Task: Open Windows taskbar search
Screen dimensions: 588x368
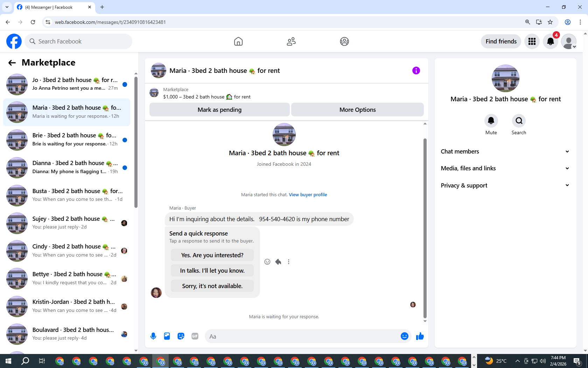Action: (x=25, y=361)
